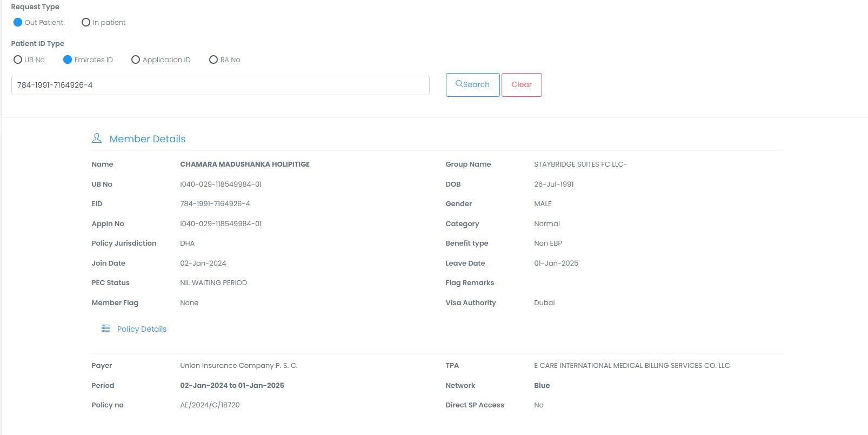
Task: Click the Payer field label
Action: (102, 365)
